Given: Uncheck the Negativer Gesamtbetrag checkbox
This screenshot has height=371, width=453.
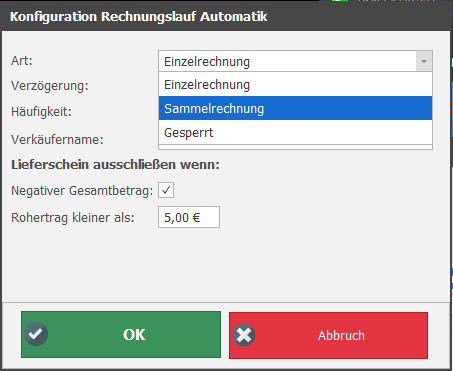Looking at the screenshot, I should 166,190.
